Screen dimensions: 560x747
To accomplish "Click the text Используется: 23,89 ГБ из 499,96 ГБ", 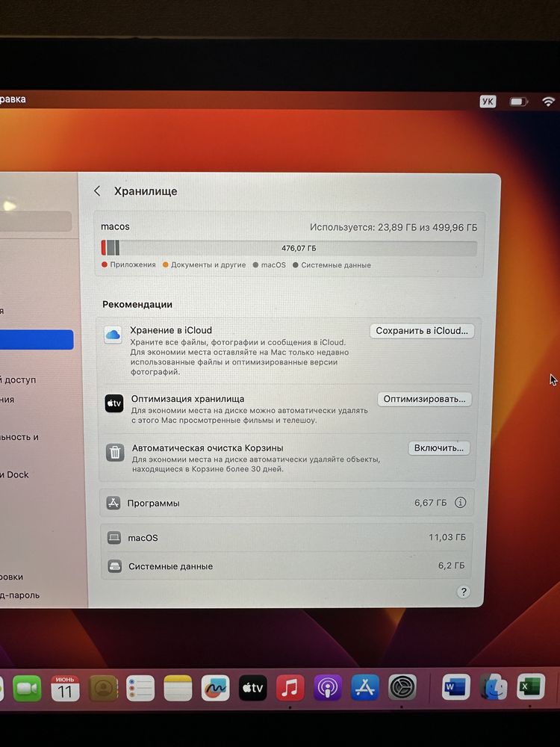I will pyautogui.click(x=393, y=227).
